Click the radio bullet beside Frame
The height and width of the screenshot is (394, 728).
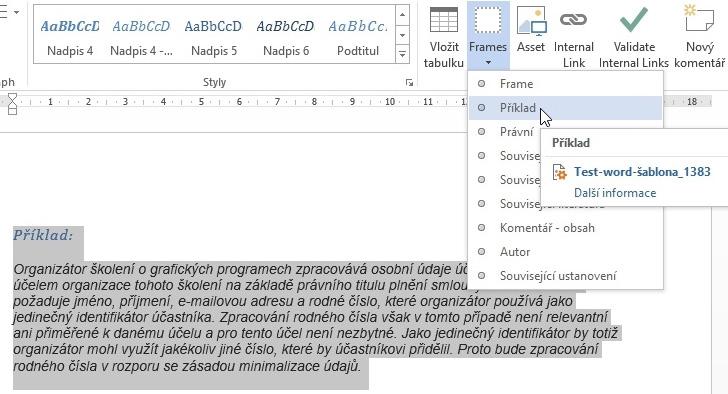pos(481,84)
